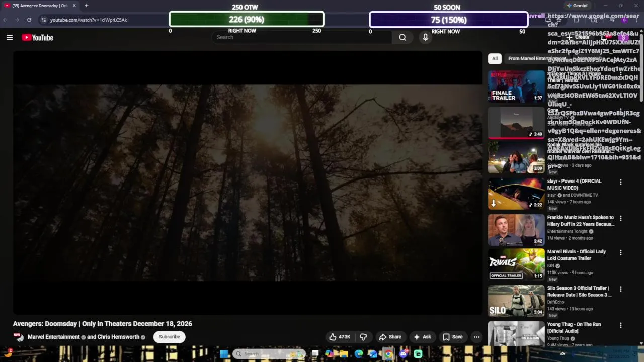Screen dimensions: 644x362
Task: Click the video player area
Action: coord(248,183)
